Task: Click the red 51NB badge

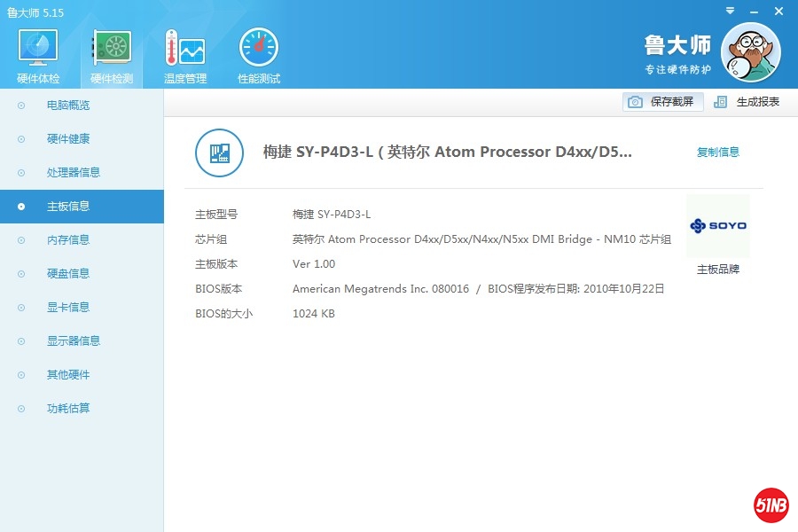Action: tap(771, 505)
